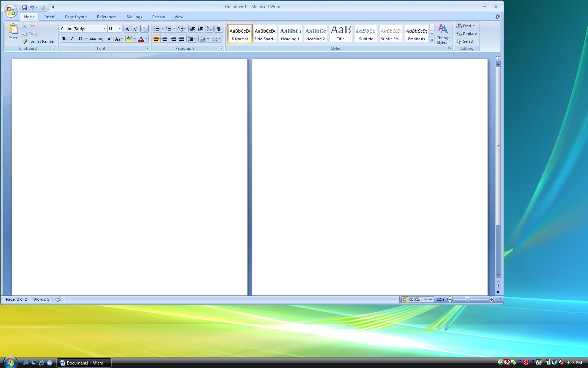The height and width of the screenshot is (368, 588).
Task: Toggle the ruler display button
Action: (x=498, y=57)
